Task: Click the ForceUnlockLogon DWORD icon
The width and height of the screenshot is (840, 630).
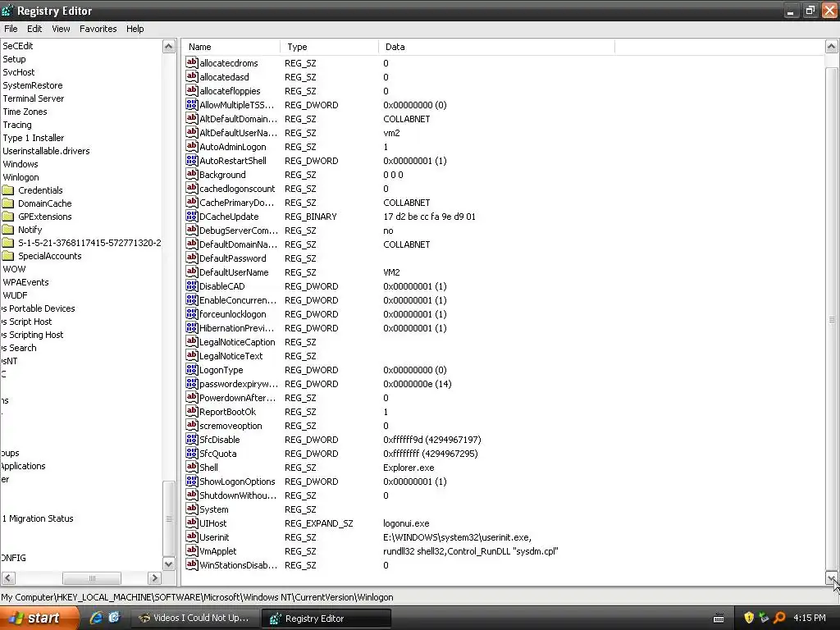Action: [x=192, y=313]
